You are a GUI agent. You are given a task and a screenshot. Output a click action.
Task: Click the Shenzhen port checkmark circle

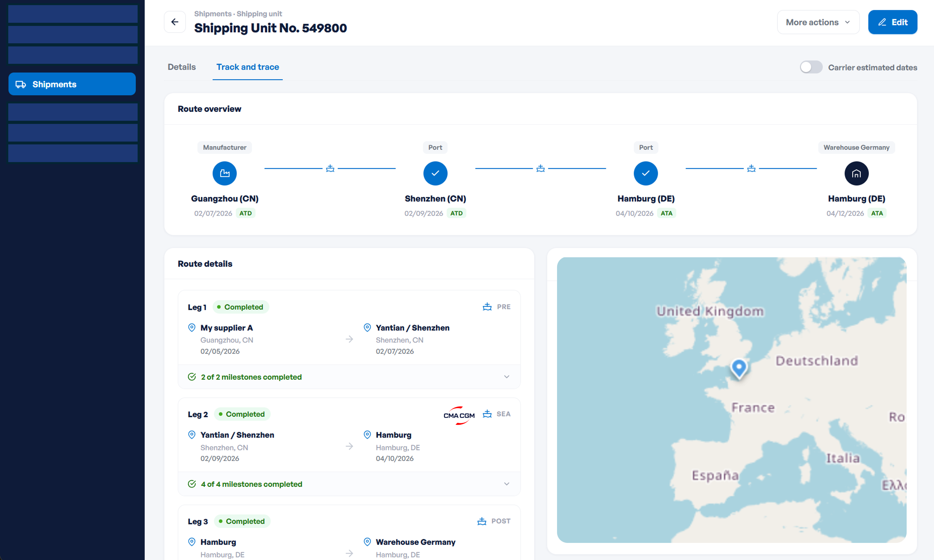pyautogui.click(x=435, y=173)
